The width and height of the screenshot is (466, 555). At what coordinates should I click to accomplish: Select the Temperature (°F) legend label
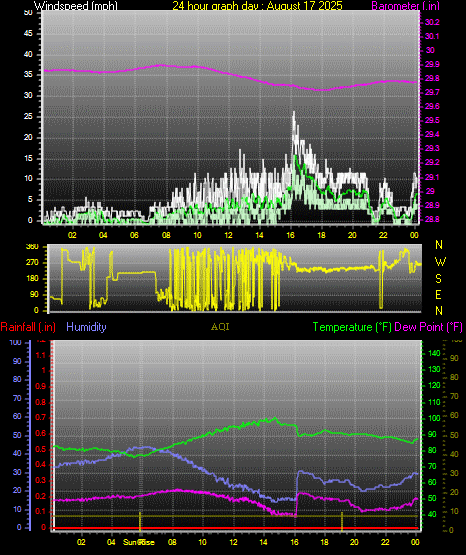(352, 327)
